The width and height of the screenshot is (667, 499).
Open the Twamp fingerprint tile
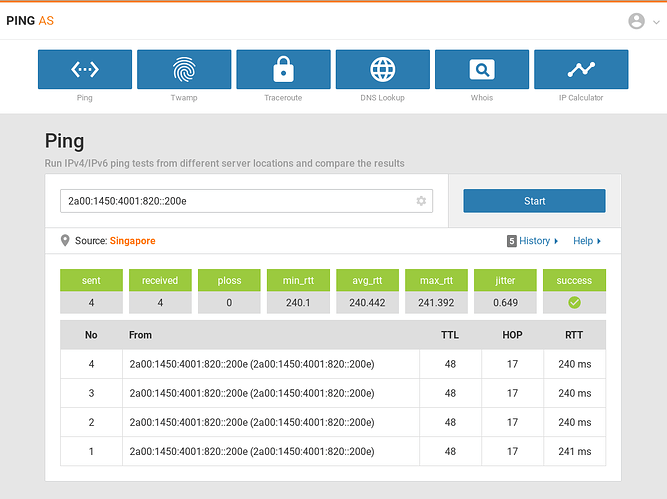[184, 69]
